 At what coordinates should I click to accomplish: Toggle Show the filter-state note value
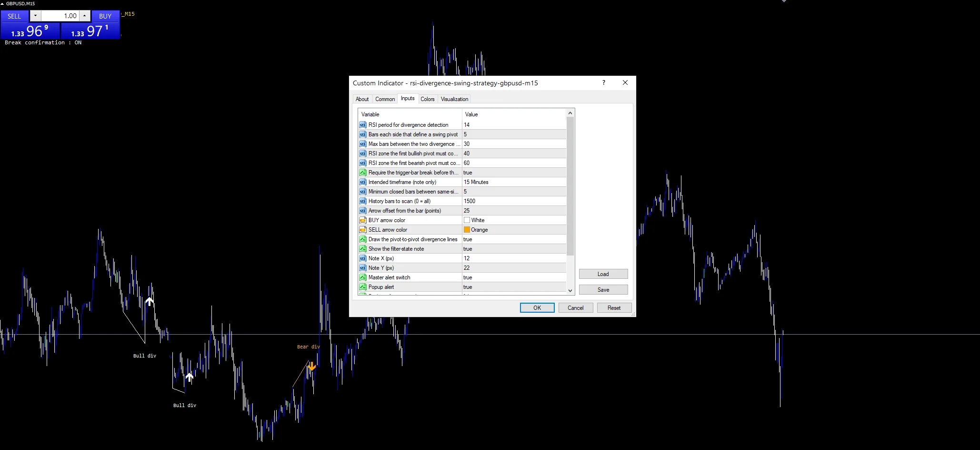[x=514, y=249]
